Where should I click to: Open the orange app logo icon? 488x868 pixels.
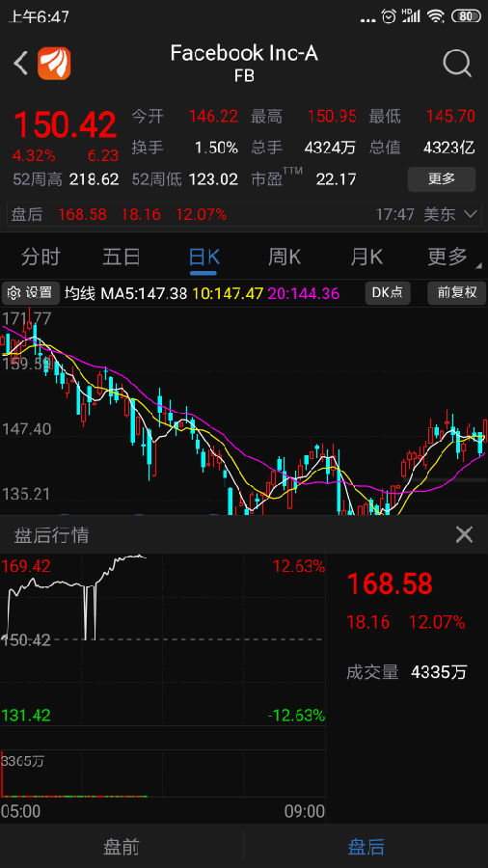coord(54,63)
